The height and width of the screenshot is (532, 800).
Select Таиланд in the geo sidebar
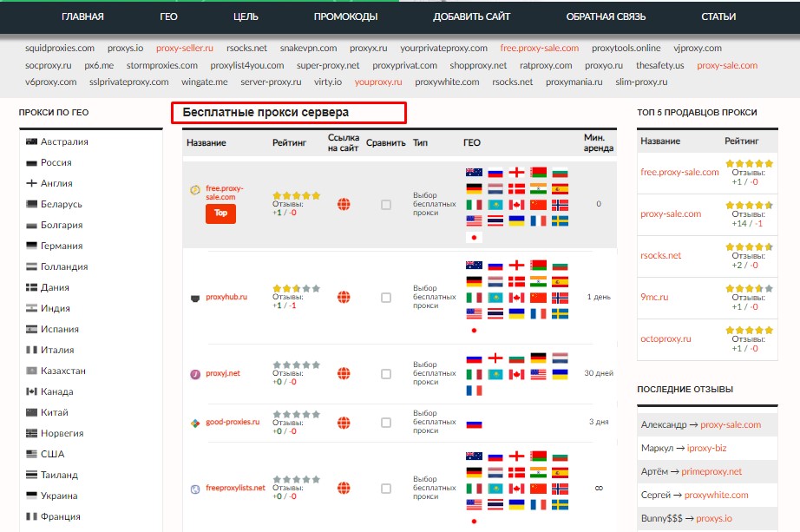click(60, 475)
